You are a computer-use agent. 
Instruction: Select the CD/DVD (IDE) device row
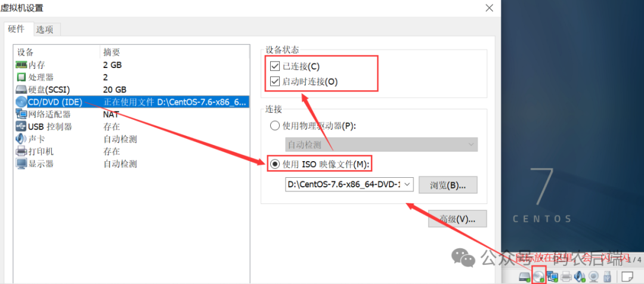[131, 102]
